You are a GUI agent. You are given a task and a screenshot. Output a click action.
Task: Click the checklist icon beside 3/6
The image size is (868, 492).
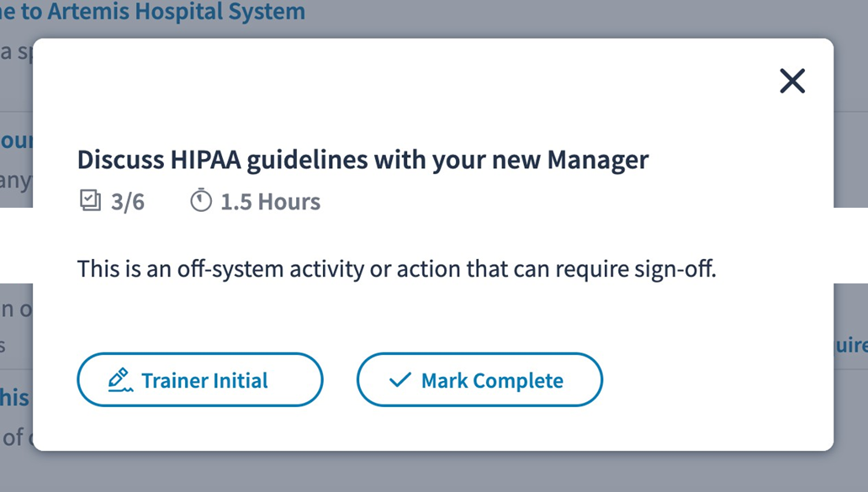(89, 202)
